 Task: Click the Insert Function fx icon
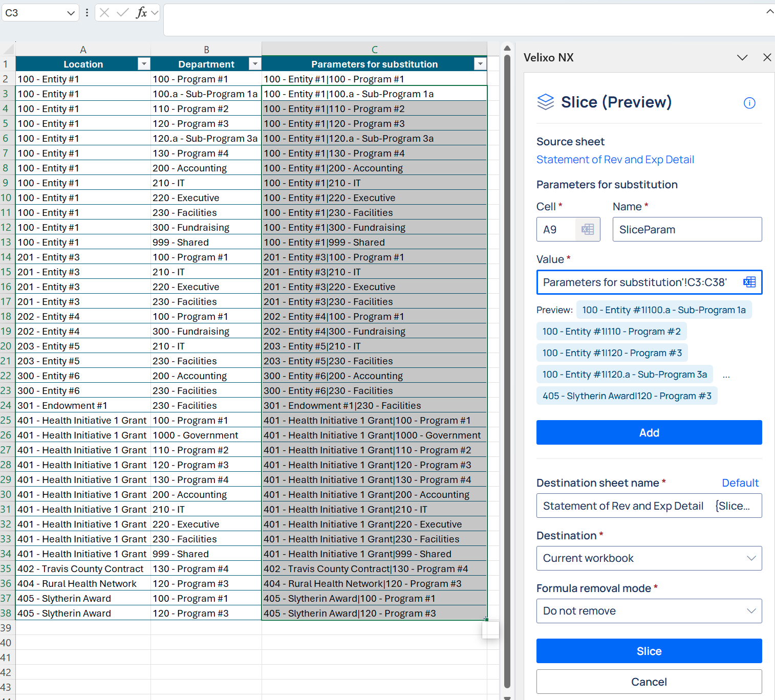point(141,13)
